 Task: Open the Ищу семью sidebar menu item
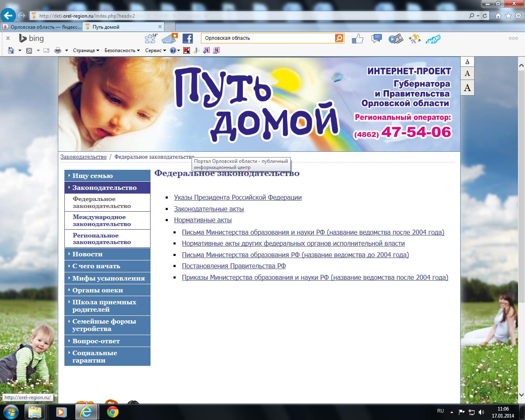107,176
